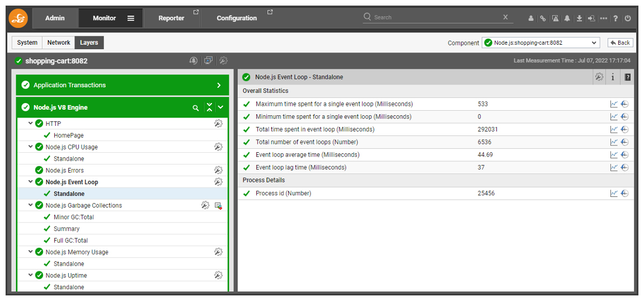Open the three-dots more options icon
This screenshot has width=644, height=301.
603,18
